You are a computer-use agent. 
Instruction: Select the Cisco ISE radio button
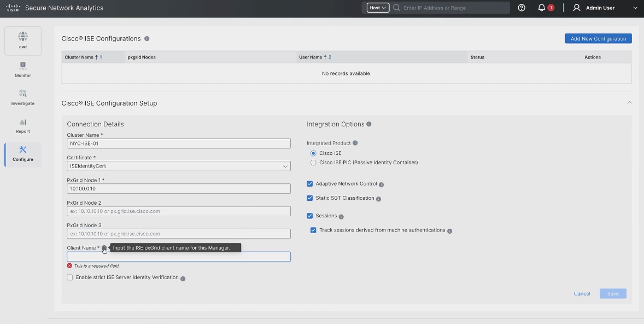(313, 153)
